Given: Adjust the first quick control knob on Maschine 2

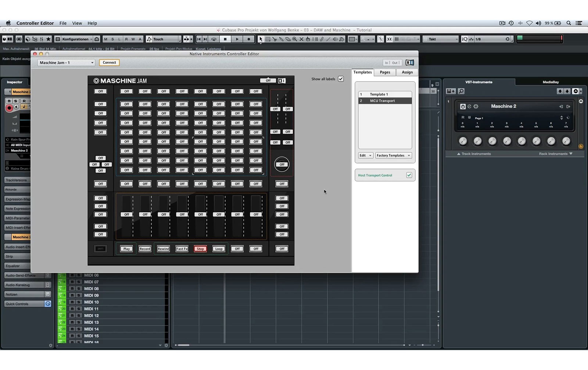Looking at the screenshot, I should tap(463, 141).
